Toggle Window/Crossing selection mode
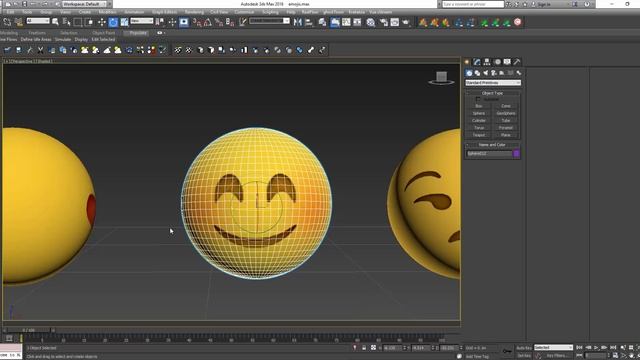This screenshot has width=640, height=360. (x=89, y=22)
